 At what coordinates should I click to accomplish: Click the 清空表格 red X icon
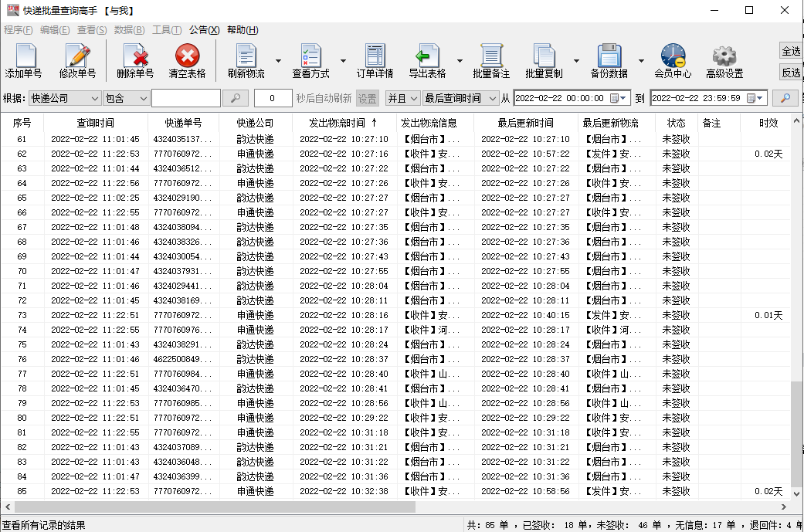pos(187,56)
